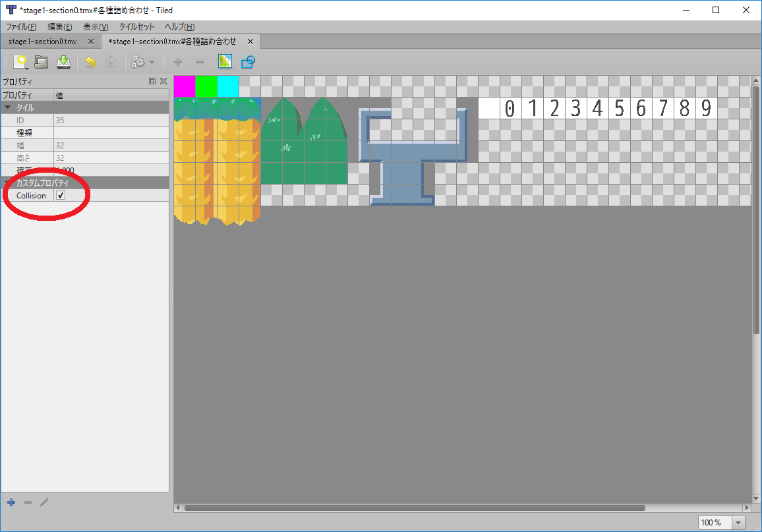762x532 pixels.
Task: Open a map file using the Open icon
Action: (x=42, y=61)
